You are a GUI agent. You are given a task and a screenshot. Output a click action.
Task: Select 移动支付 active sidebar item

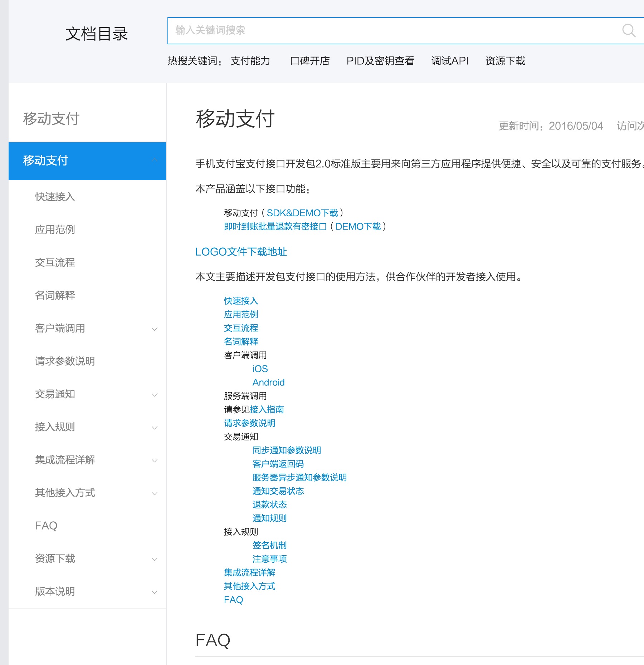click(x=87, y=161)
